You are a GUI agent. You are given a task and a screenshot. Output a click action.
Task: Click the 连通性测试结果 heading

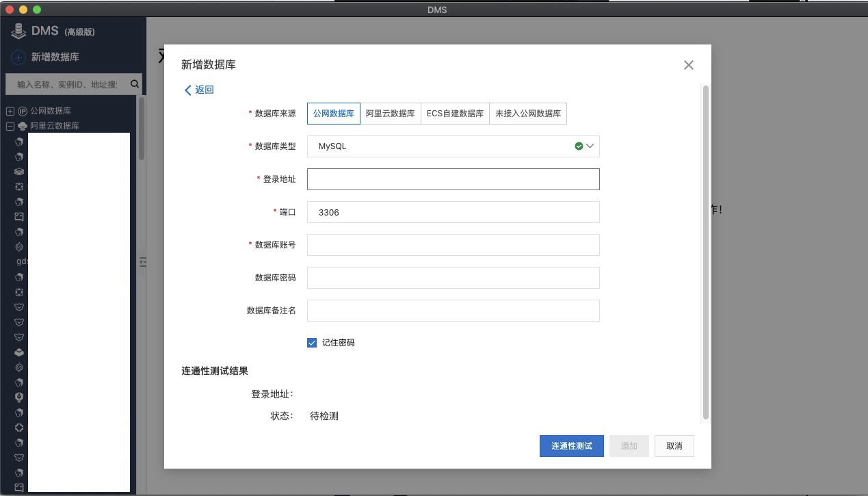coord(215,371)
